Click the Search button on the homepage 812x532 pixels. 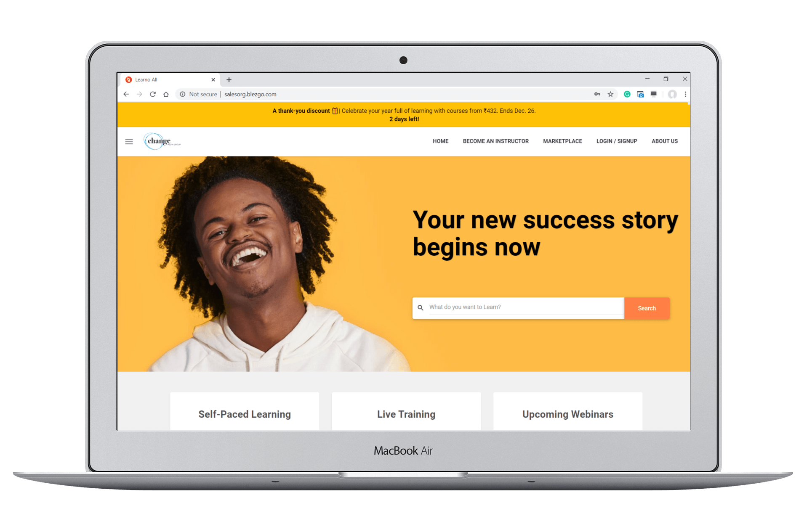point(646,307)
